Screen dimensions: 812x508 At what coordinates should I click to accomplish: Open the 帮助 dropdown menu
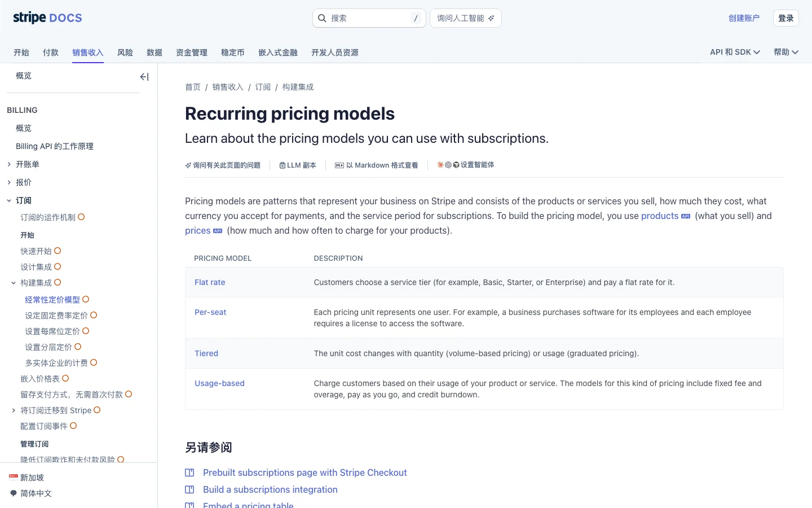(x=786, y=52)
